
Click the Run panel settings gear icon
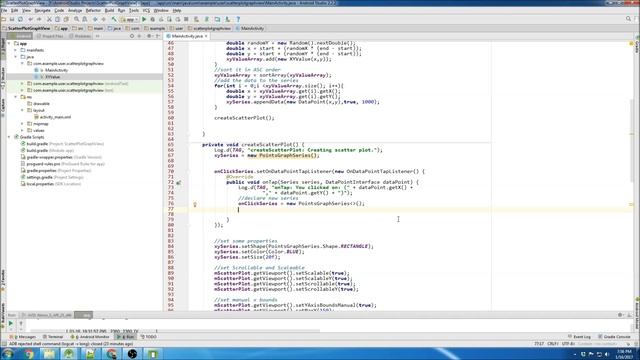click(x=620, y=315)
